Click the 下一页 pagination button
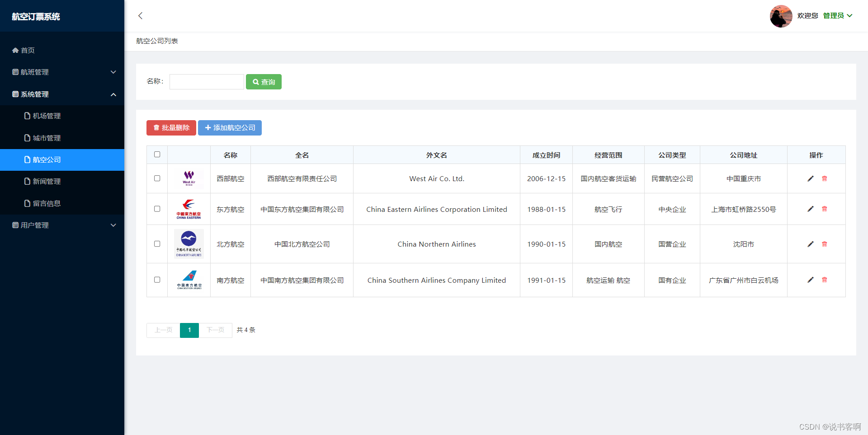Screen dimensions: 868x435 point(216,330)
